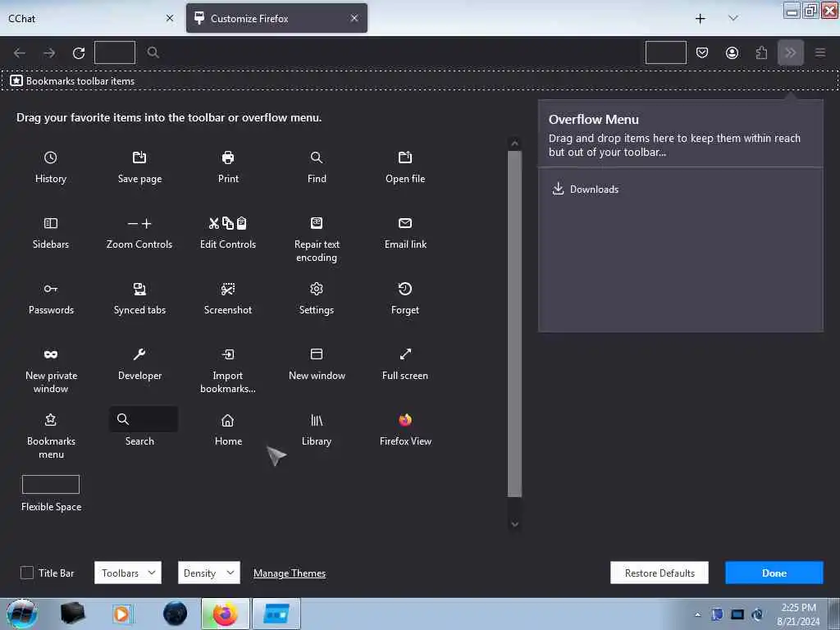Click the Reload button

[x=79, y=52]
